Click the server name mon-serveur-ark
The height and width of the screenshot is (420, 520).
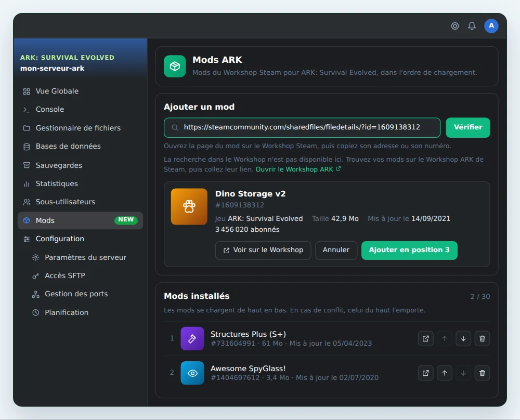click(53, 68)
